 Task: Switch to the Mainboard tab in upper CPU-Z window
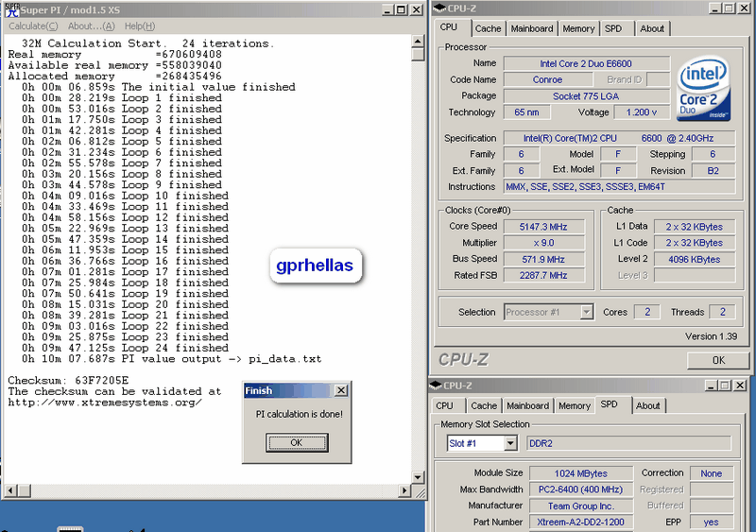pyautogui.click(x=532, y=28)
